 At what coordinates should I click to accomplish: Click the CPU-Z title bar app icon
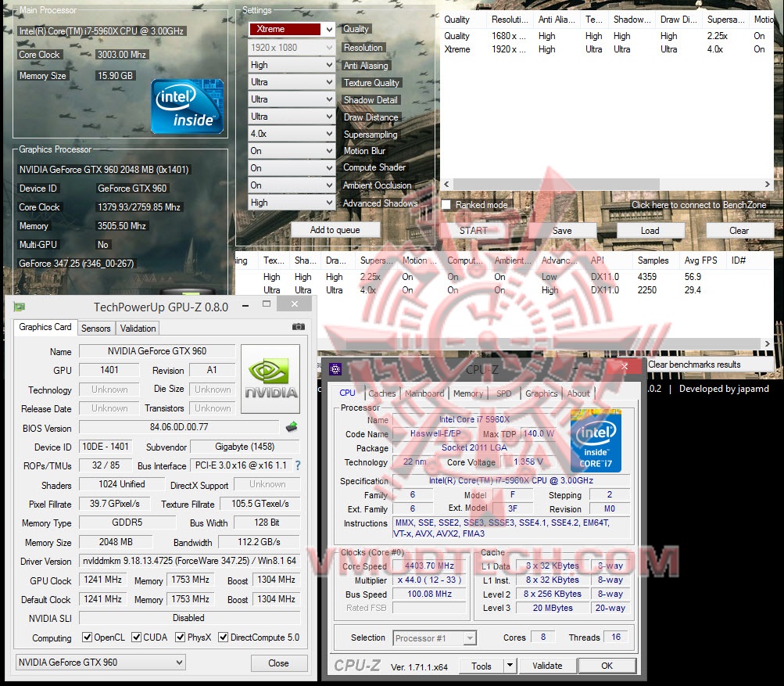pos(335,369)
